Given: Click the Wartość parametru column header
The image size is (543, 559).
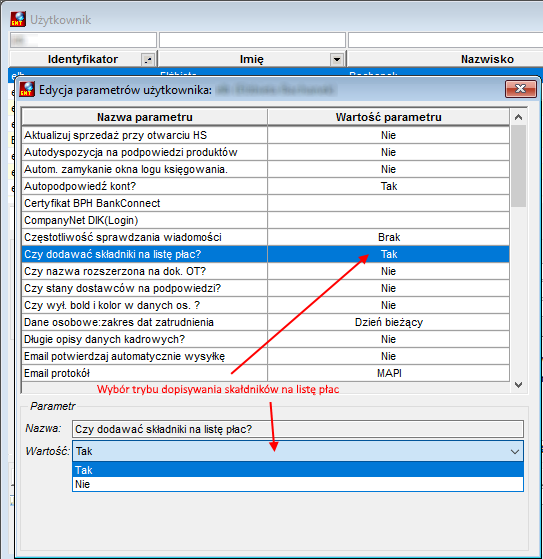Looking at the screenshot, I should 388,117.
